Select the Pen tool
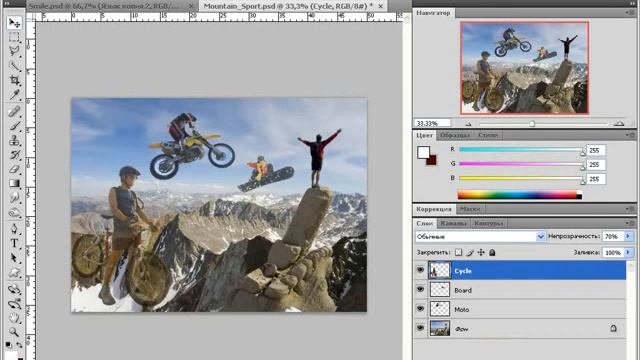 pyautogui.click(x=14, y=229)
